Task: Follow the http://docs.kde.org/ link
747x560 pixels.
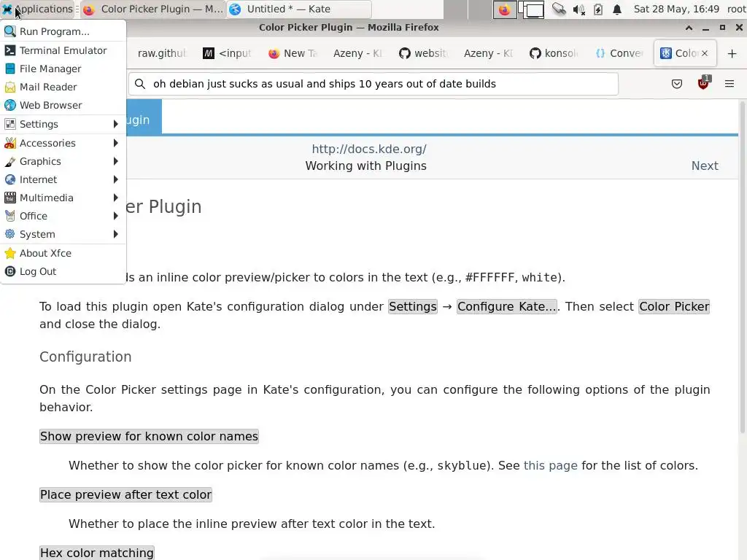Action: pyautogui.click(x=369, y=149)
